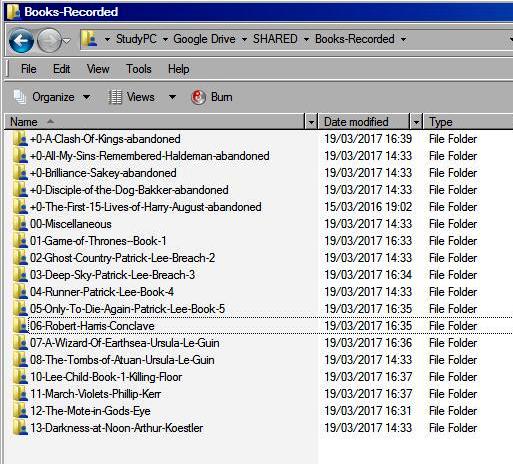This screenshot has height=464, width=513.
Task: Click folder name 11-March-Violets-Phillip-Kerr
Action: pos(96,394)
